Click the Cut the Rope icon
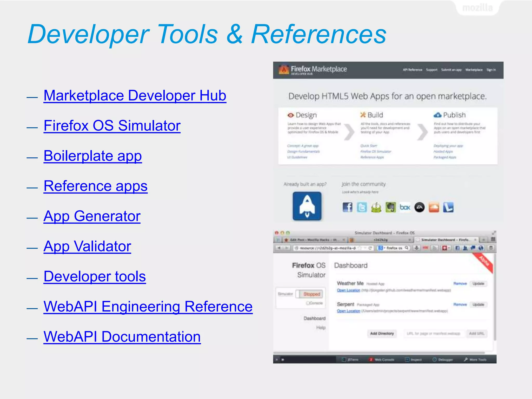Screen dimensions: 532x399 (376, 207)
